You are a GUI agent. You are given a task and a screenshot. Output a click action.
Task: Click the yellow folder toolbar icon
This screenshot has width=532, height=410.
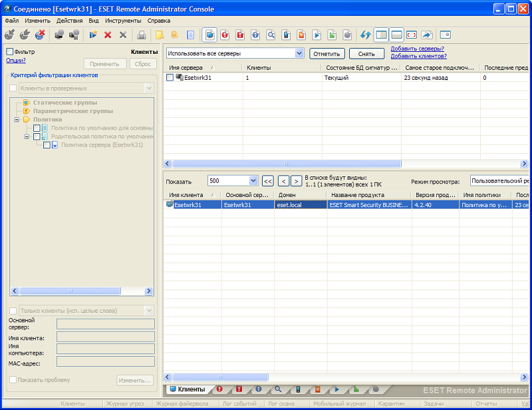(x=160, y=35)
